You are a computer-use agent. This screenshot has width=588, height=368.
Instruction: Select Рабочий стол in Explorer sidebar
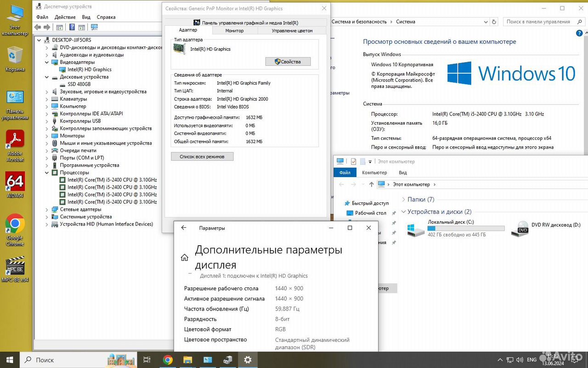coord(371,213)
